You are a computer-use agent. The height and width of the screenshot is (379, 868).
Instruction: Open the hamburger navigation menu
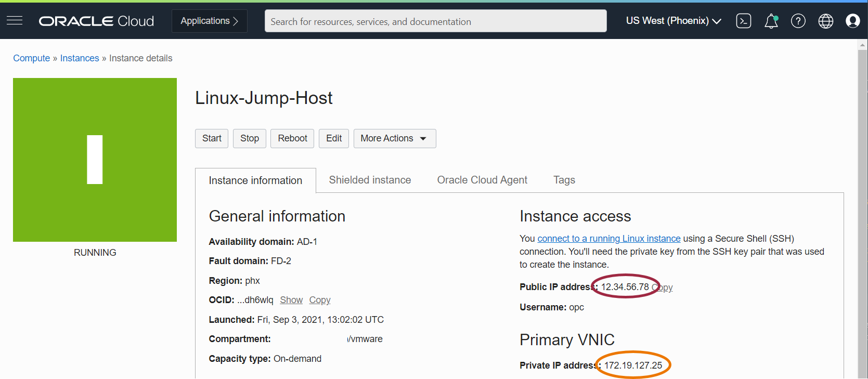15,21
